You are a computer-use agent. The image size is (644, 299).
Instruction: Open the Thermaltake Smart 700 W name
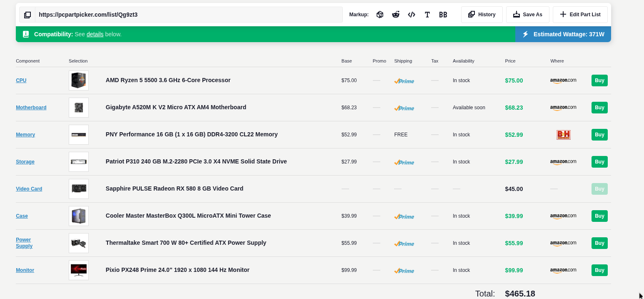coord(186,243)
